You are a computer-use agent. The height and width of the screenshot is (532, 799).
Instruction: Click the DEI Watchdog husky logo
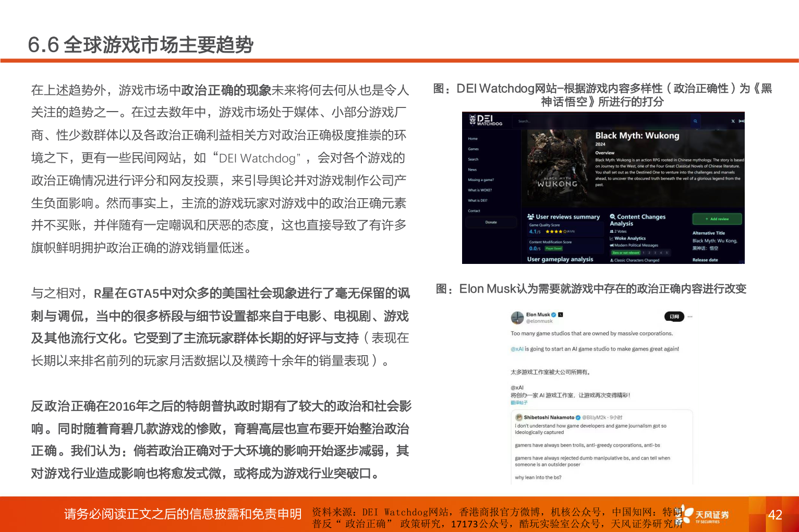point(473,120)
